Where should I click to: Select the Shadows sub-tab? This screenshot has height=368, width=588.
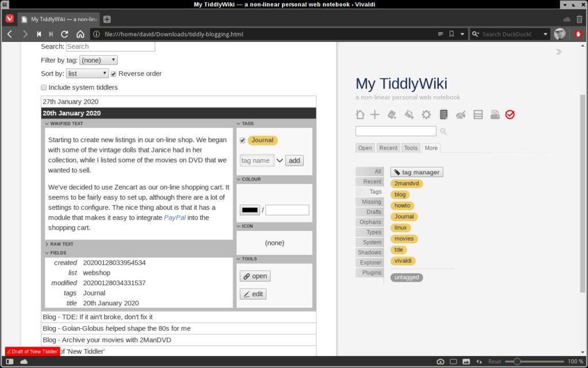click(370, 253)
